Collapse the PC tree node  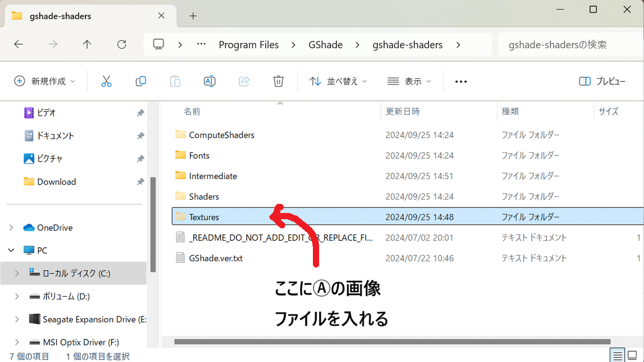(x=11, y=250)
